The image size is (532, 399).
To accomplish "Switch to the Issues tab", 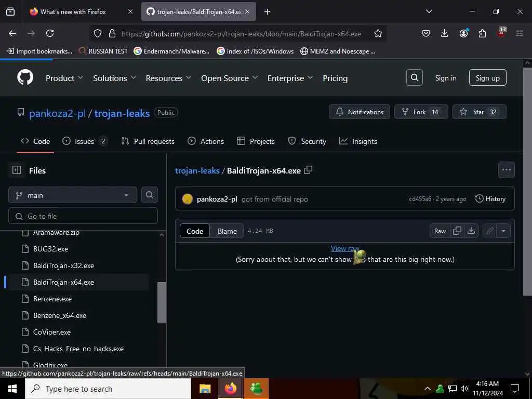I will pyautogui.click(x=85, y=141).
